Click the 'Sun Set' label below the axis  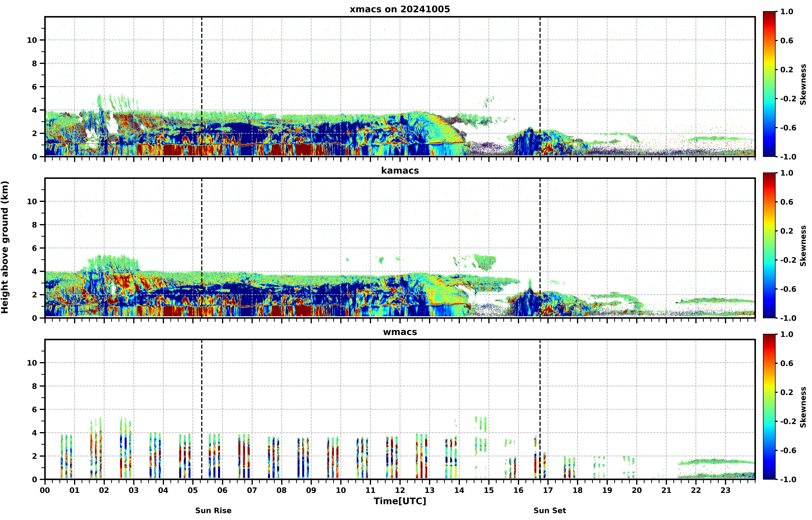point(550,511)
